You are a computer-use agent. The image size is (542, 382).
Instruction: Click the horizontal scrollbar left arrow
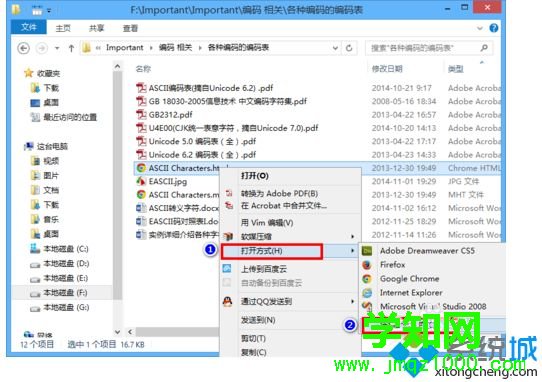click(130, 332)
